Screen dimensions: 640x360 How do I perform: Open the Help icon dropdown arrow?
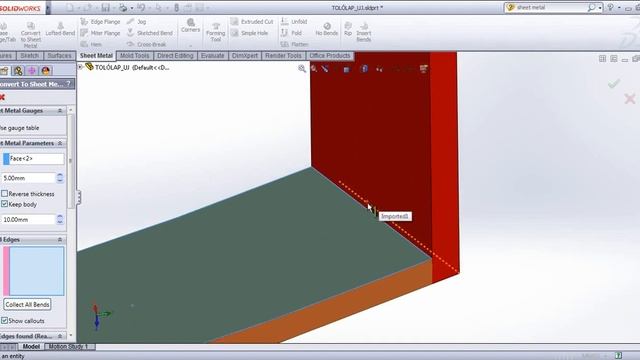(x=619, y=8)
